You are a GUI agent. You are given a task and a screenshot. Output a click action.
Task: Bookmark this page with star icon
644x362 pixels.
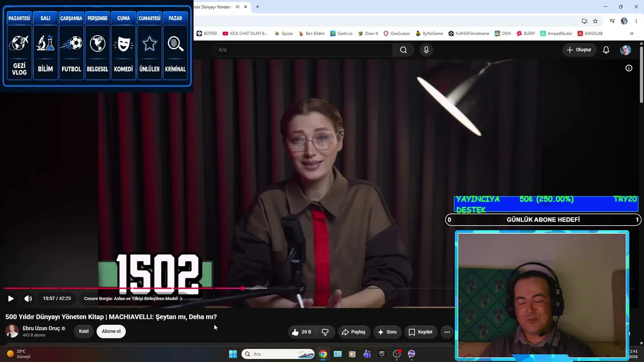[595, 21]
